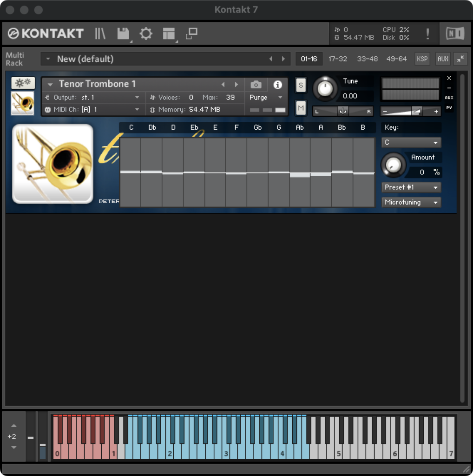
Task: Collapse the rack with arrows icon
Action: (460, 59)
